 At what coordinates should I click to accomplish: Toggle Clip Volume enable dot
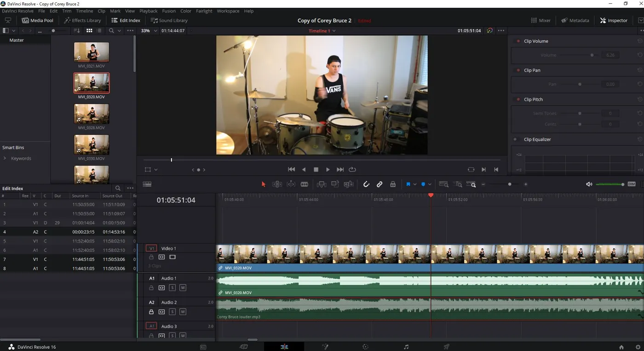[x=518, y=41]
